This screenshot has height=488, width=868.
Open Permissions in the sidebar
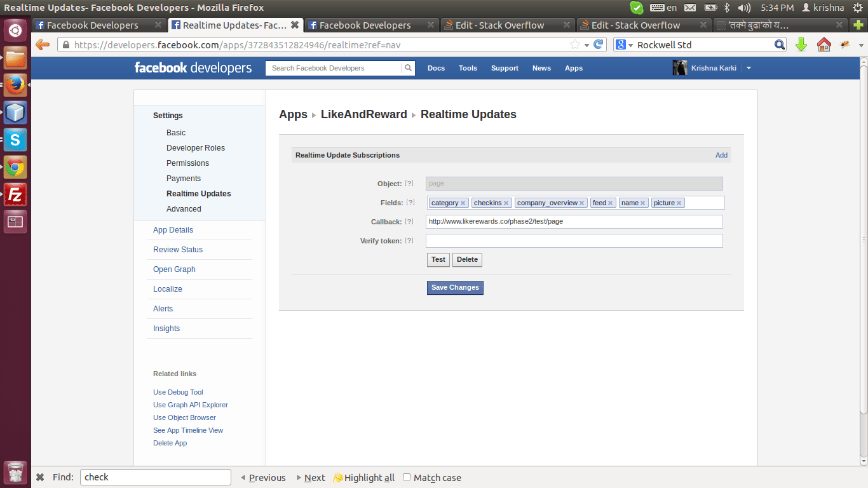pyautogui.click(x=187, y=163)
